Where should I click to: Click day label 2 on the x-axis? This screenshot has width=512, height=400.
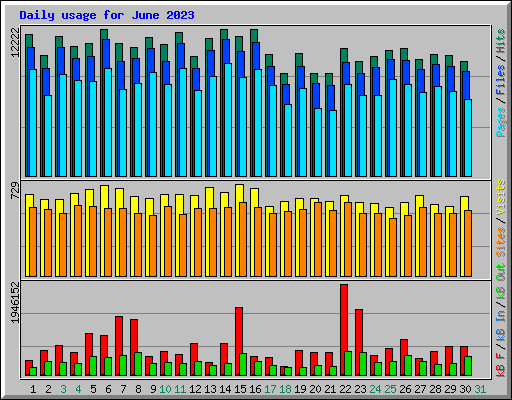(48, 389)
